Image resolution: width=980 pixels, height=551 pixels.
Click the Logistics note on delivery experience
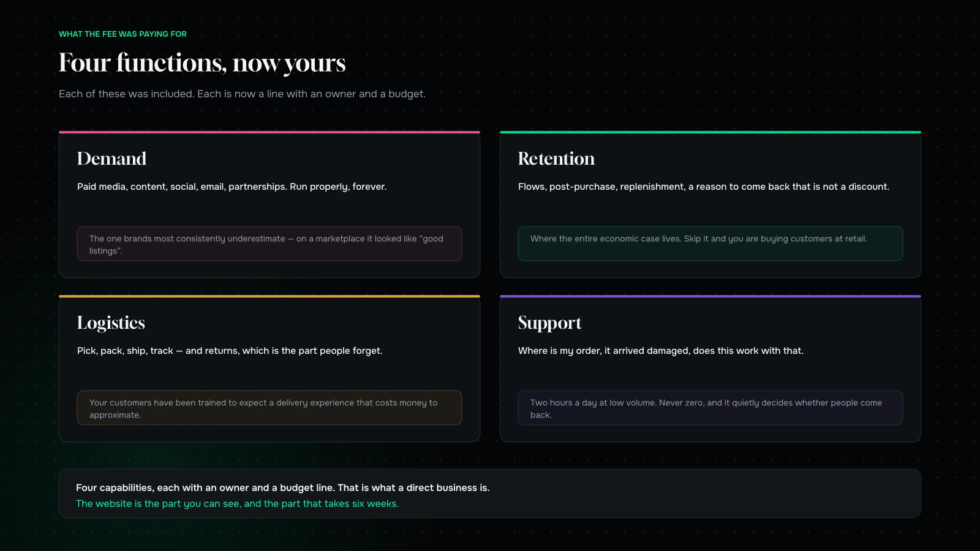click(x=269, y=408)
